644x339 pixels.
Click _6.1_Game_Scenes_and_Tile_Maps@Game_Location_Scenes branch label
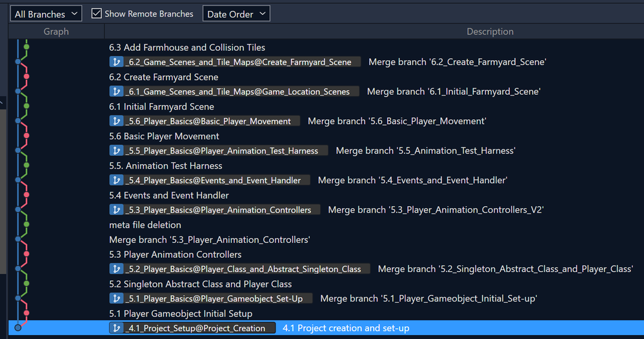click(x=234, y=92)
